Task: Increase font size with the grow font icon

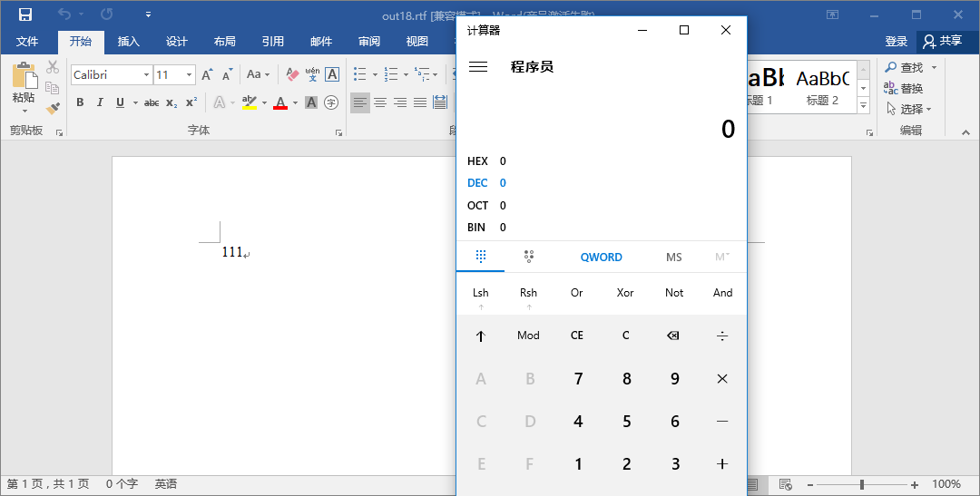Action: click(208, 75)
